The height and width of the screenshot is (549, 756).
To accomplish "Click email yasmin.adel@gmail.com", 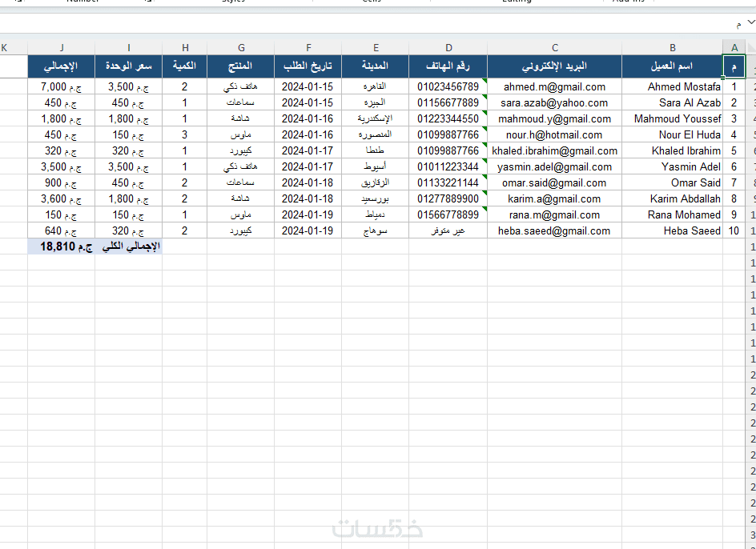I will point(554,166).
